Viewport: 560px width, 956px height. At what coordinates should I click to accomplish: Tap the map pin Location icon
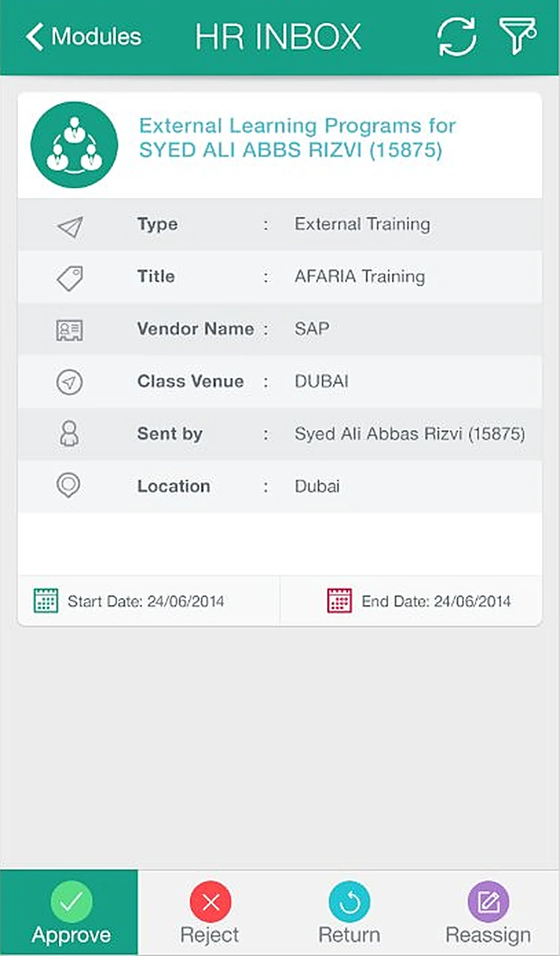click(x=69, y=486)
